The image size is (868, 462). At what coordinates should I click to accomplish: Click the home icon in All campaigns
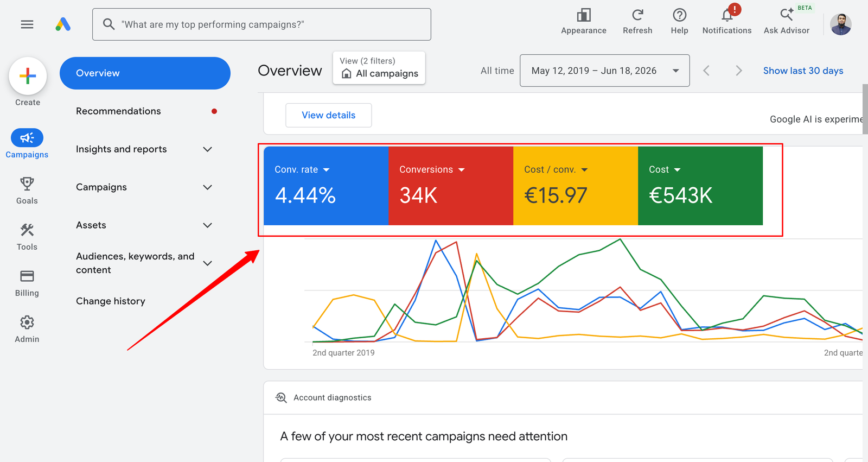pyautogui.click(x=346, y=73)
